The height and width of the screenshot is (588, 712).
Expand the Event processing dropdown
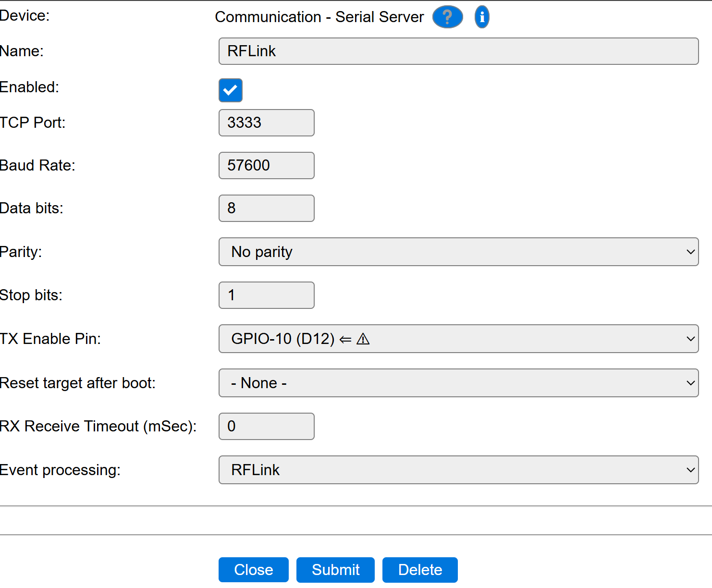point(458,470)
